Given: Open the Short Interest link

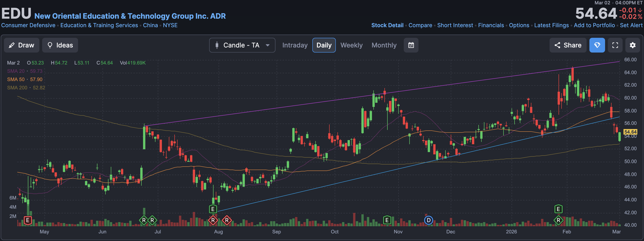Looking at the screenshot, I should (455, 25).
